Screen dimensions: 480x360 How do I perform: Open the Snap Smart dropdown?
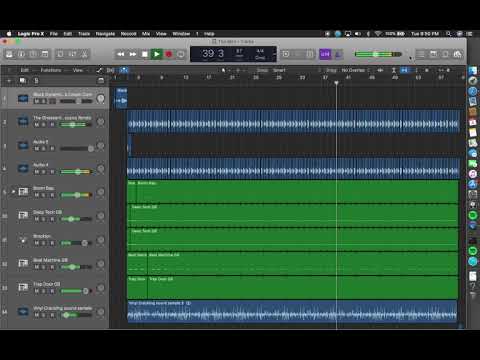tap(279, 70)
